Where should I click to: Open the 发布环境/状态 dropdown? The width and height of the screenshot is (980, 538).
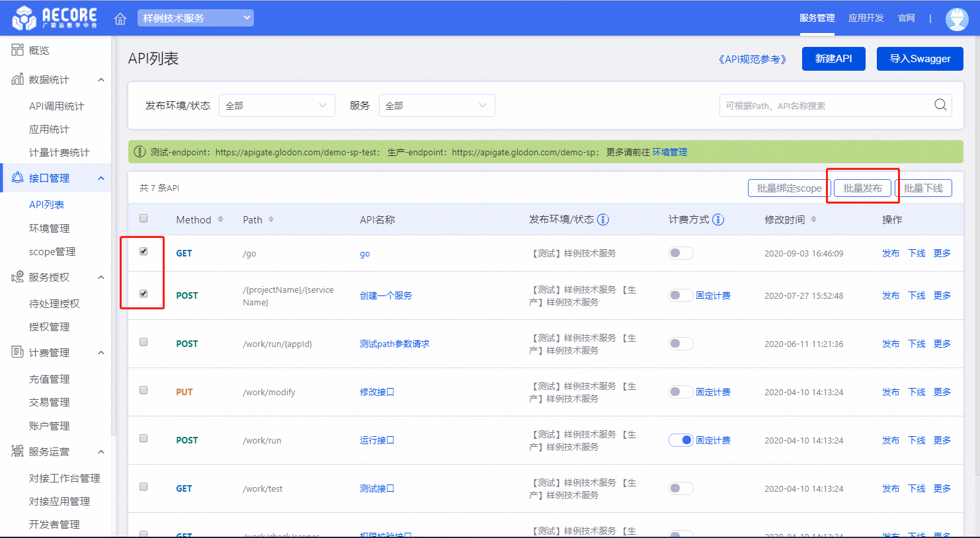pyautogui.click(x=276, y=106)
